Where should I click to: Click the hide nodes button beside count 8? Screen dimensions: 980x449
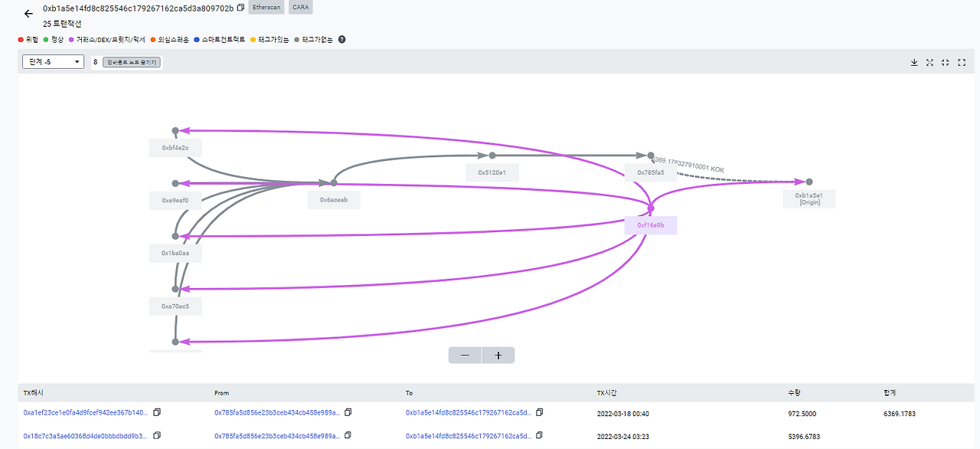(x=132, y=62)
